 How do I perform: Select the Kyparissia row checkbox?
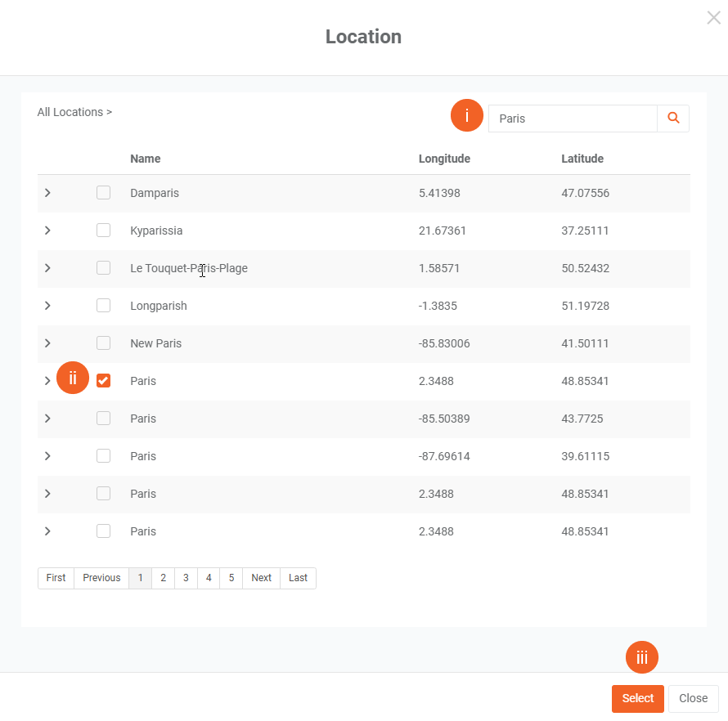click(103, 231)
